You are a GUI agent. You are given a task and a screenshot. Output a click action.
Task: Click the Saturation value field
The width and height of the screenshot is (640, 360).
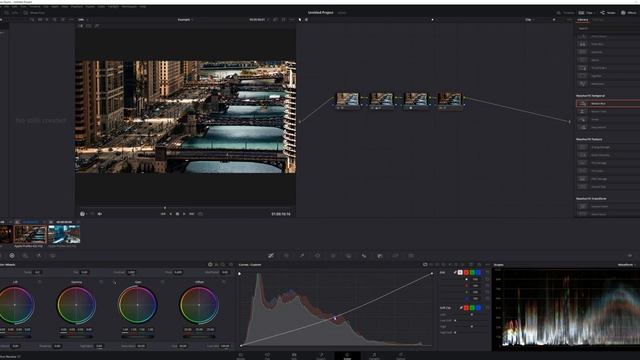click(x=141, y=346)
